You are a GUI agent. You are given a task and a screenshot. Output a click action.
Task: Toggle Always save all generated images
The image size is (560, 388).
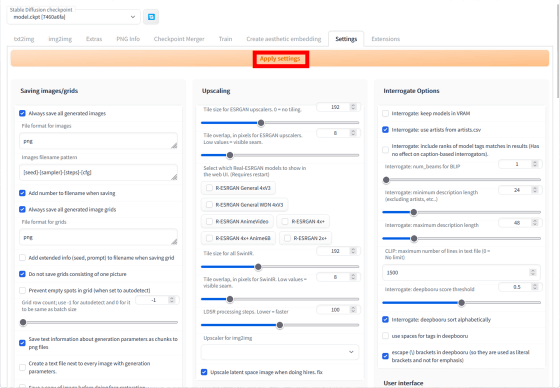(22, 113)
